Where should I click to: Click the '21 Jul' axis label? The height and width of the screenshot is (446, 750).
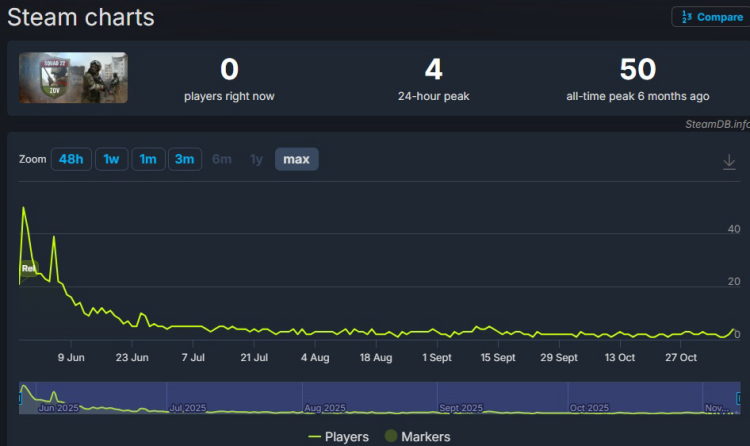tap(254, 357)
